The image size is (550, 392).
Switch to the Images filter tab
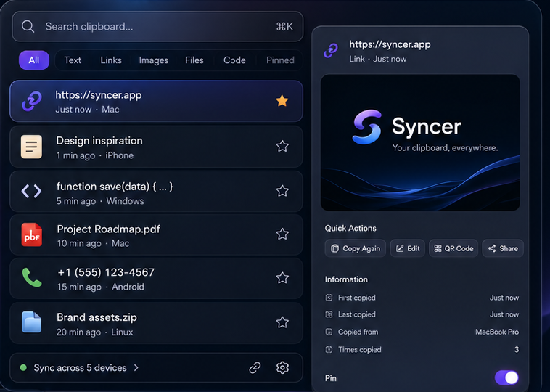coord(154,60)
